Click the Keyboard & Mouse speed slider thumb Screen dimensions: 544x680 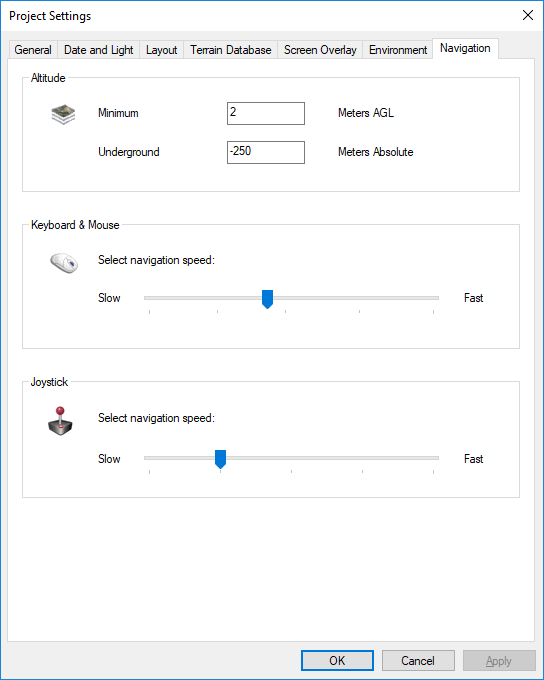[x=268, y=299]
